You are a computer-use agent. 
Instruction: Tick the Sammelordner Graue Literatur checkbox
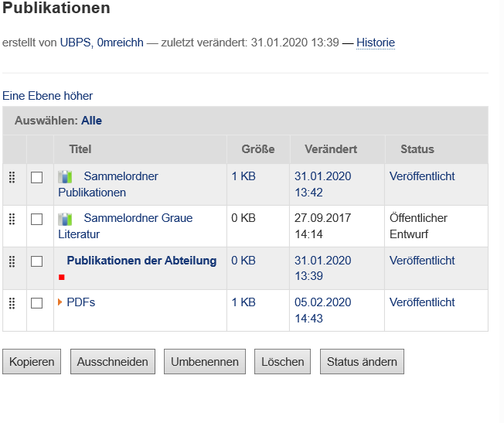[x=36, y=220]
